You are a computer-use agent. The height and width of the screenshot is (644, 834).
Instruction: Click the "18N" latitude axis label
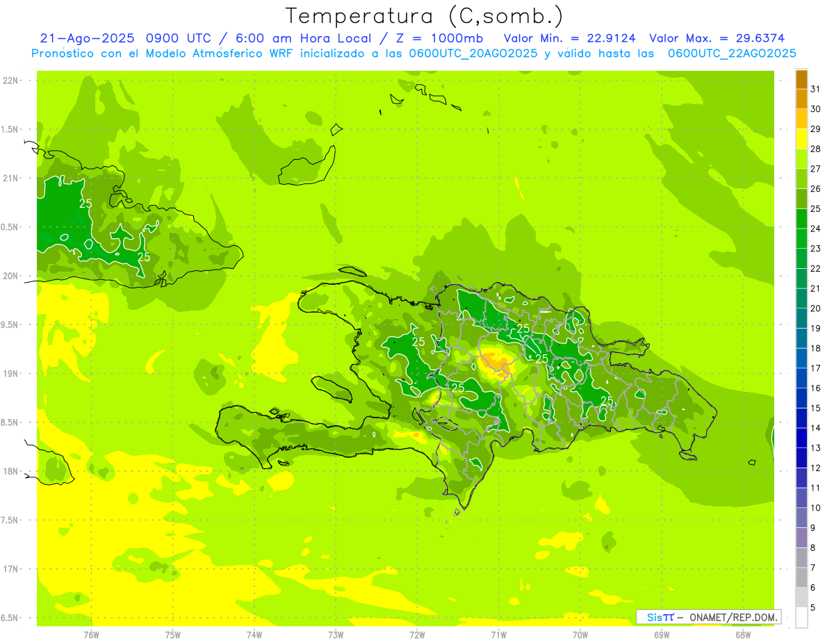[10, 471]
